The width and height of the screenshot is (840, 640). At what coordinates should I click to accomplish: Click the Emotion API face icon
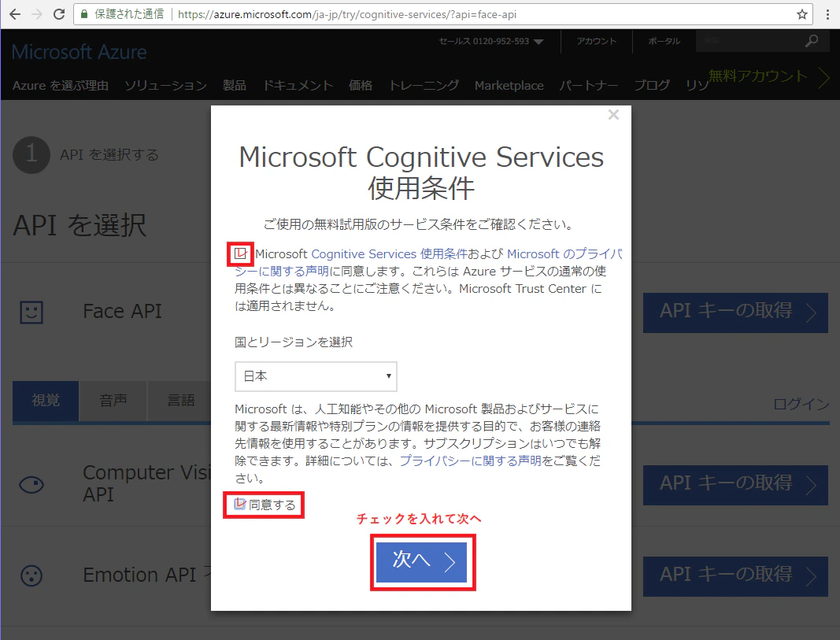[31, 575]
